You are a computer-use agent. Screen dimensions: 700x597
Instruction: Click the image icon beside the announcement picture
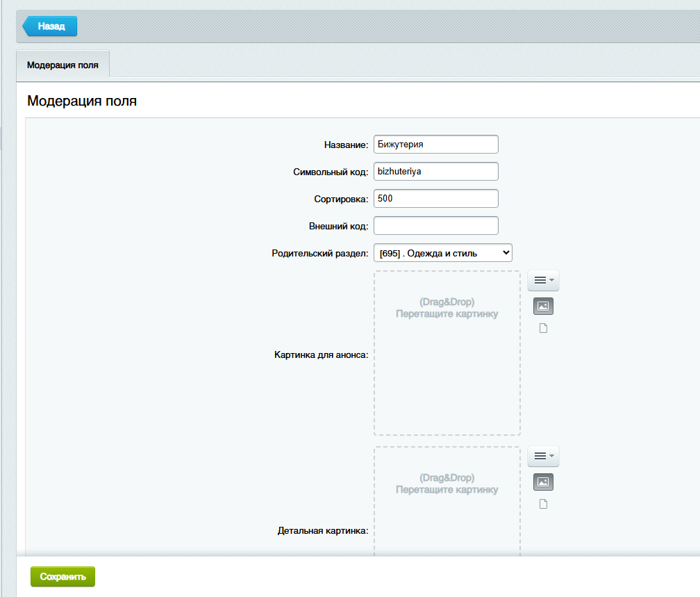point(543,306)
